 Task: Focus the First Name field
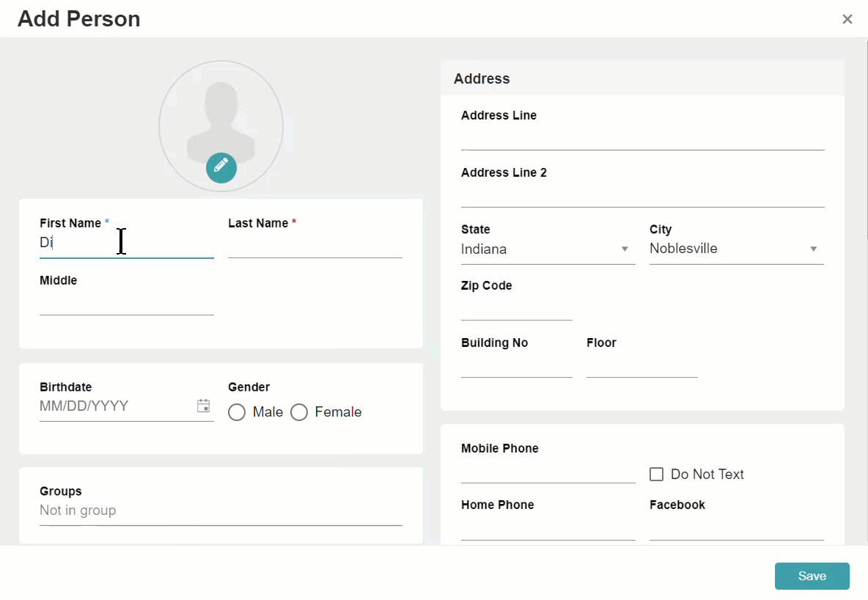(127, 244)
